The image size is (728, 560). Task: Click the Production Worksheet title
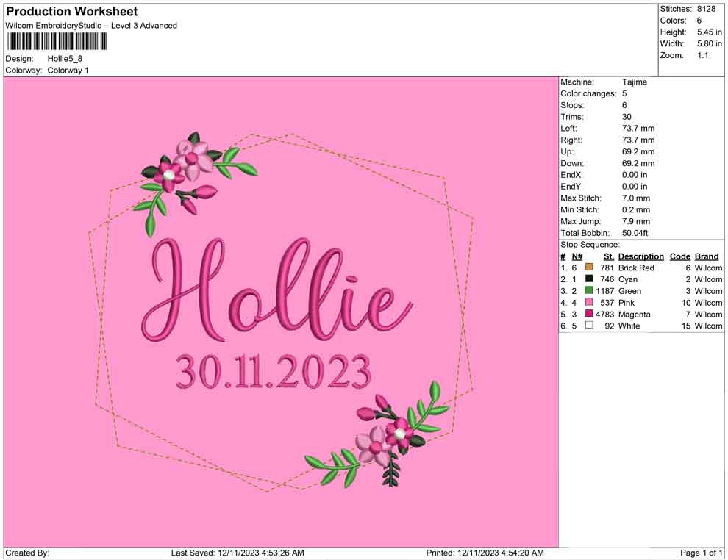point(72,11)
